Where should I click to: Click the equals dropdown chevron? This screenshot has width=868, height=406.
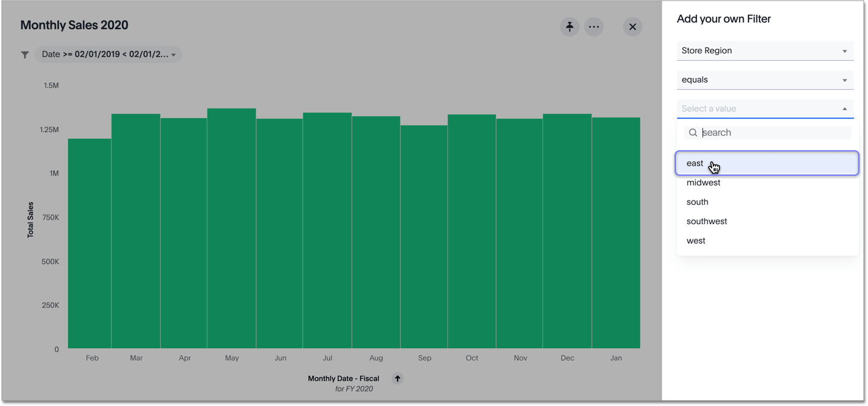(844, 79)
